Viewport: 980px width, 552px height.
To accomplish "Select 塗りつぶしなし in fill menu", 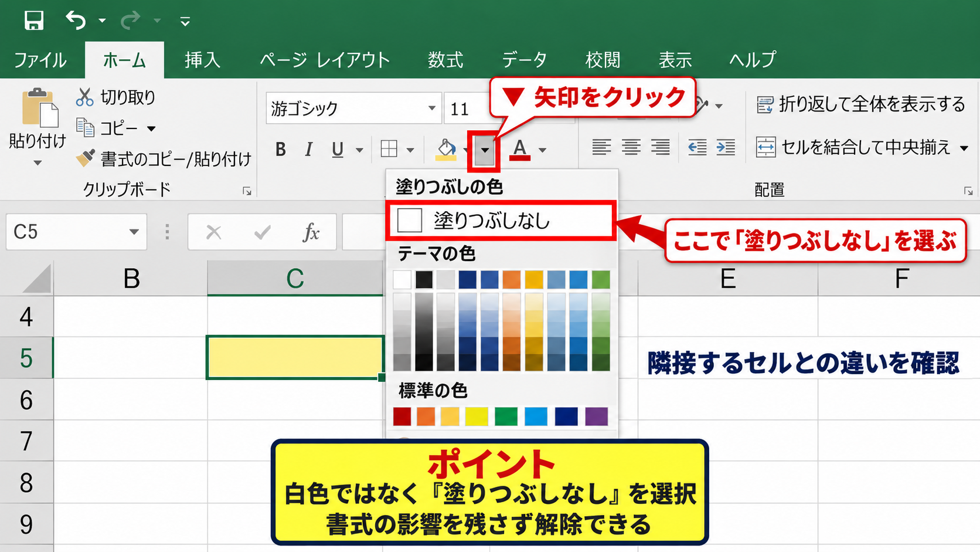I will [x=501, y=221].
